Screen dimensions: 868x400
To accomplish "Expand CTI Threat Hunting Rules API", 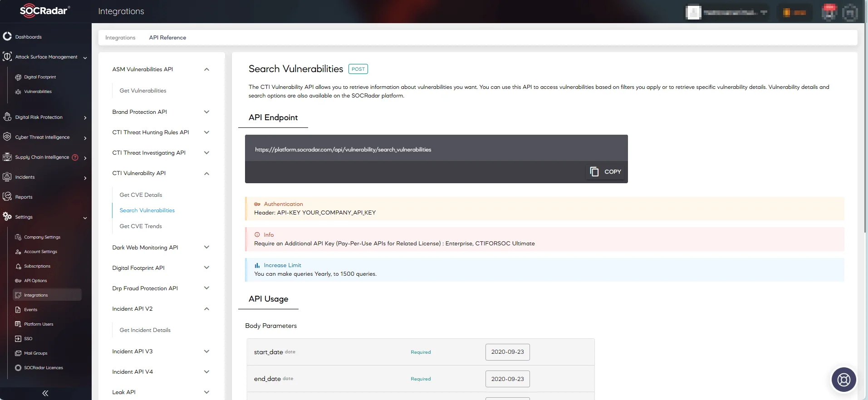I will [x=206, y=132].
